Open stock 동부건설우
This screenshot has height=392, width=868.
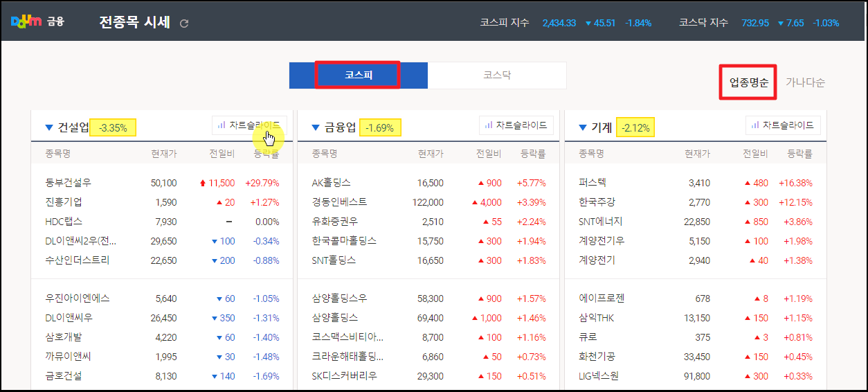pyautogui.click(x=68, y=183)
